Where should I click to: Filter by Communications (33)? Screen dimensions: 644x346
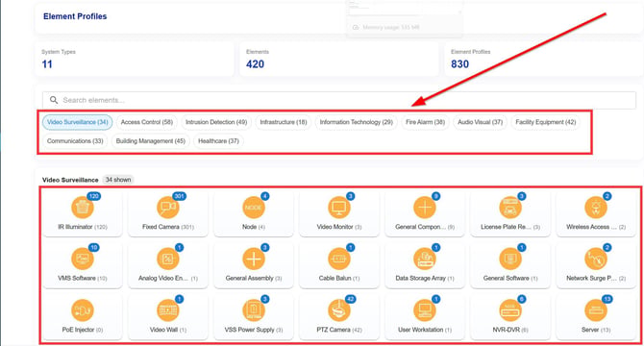coord(75,141)
